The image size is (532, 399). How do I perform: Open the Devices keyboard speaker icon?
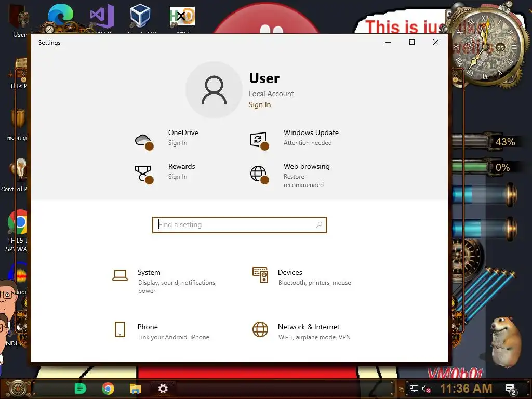coord(260,275)
